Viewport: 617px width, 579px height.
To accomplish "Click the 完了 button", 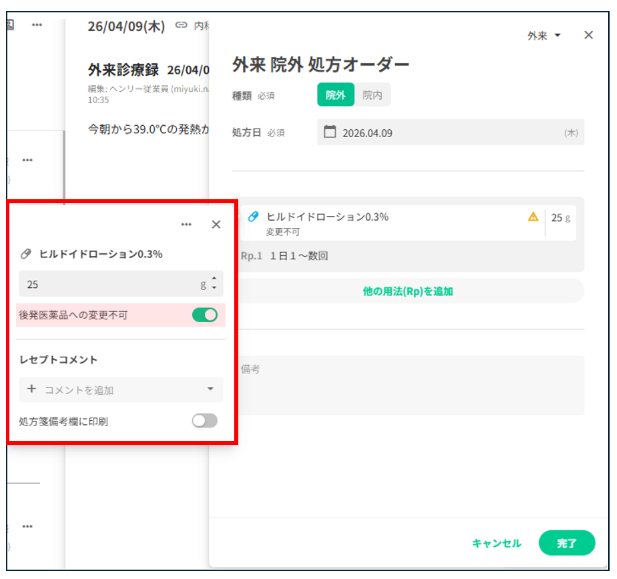I will (x=567, y=543).
